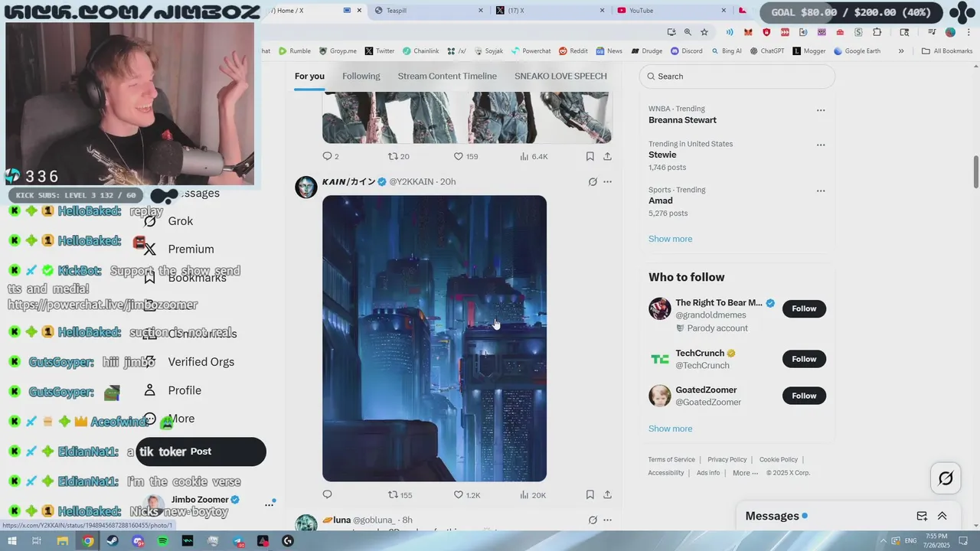This screenshot has width=980, height=551.
Task: Expand More footer links
Action: [x=745, y=473]
